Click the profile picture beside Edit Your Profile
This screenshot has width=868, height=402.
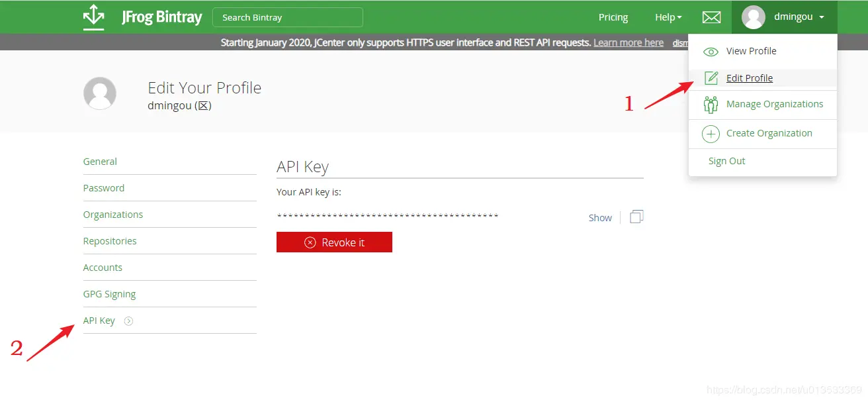(100, 93)
